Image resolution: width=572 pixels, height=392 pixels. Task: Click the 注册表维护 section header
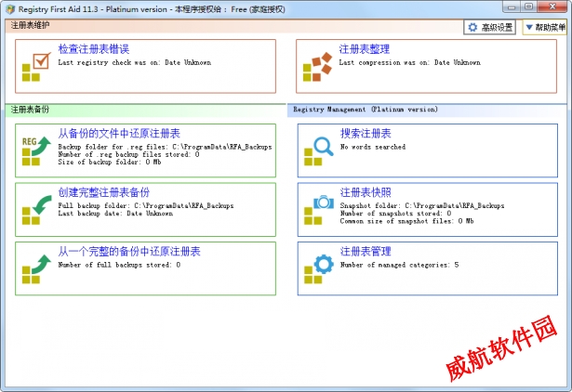[31, 25]
